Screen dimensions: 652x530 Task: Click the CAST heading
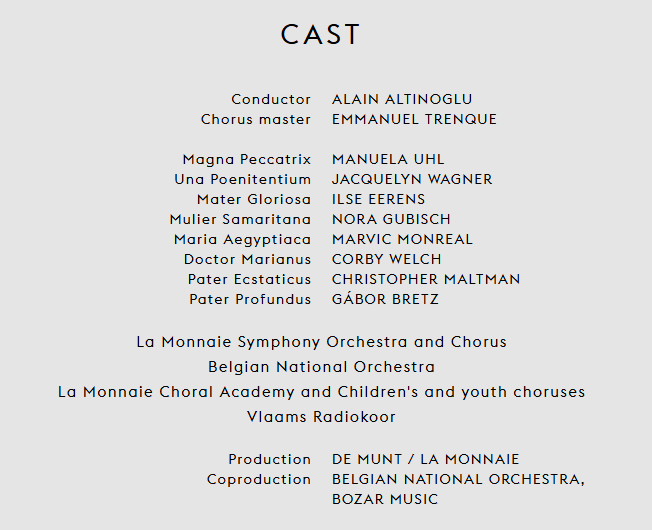pos(320,35)
